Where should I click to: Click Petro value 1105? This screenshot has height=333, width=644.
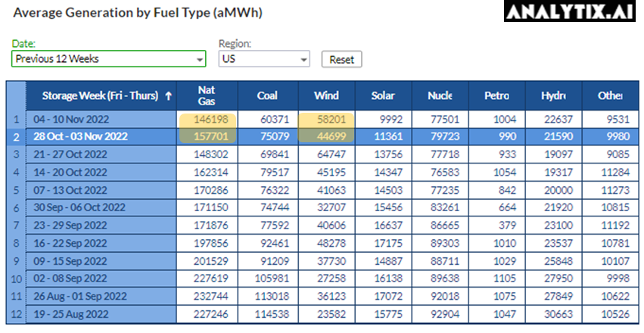(x=505, y=279)
